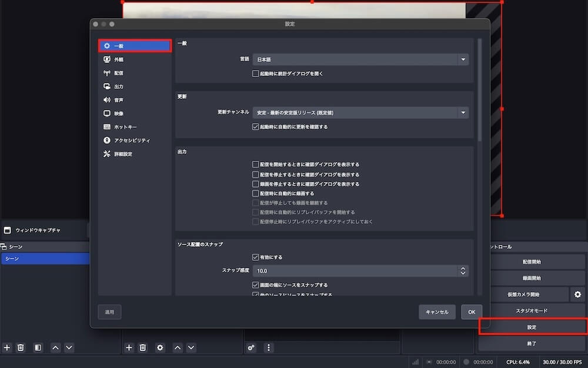Open the アクセシビリティ accessibility category
The image size is (588, 368).
135,140
